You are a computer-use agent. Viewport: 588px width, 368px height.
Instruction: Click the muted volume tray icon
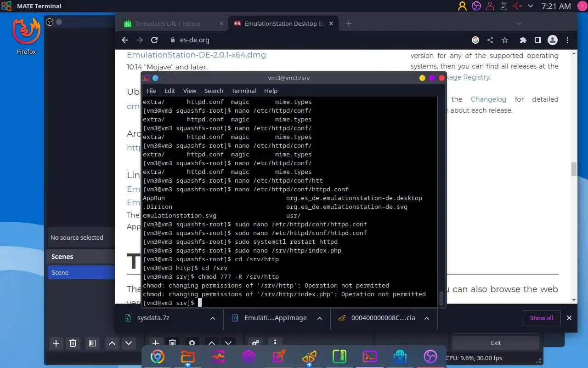click(518, 6)
